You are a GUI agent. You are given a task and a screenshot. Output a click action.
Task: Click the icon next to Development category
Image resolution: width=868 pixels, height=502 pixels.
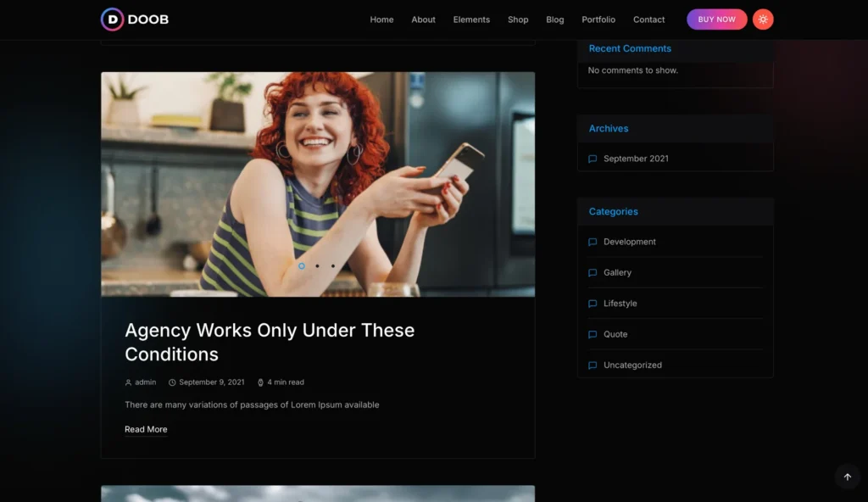point(593,242)
